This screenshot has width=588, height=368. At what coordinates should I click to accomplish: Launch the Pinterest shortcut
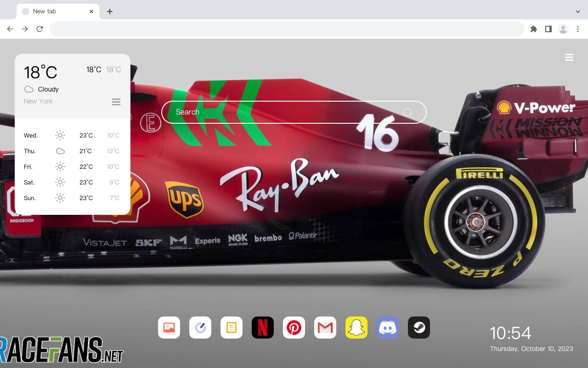[x=294, y=328]
